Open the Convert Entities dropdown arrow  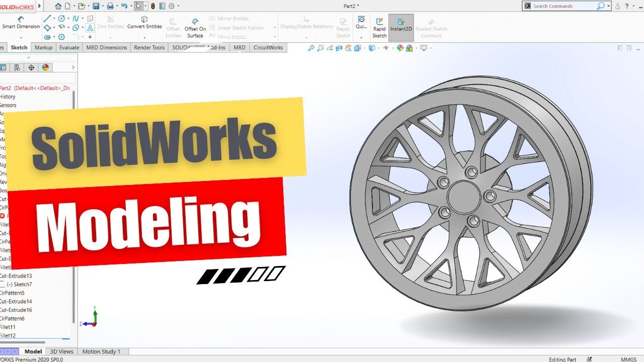[x=145, y=37]
